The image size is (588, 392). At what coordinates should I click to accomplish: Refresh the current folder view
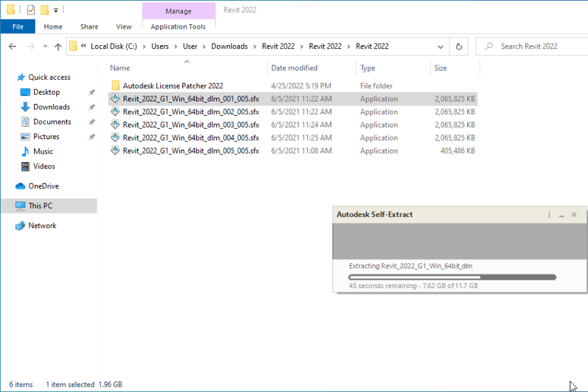pyautogui.click(x=459, y=46)
